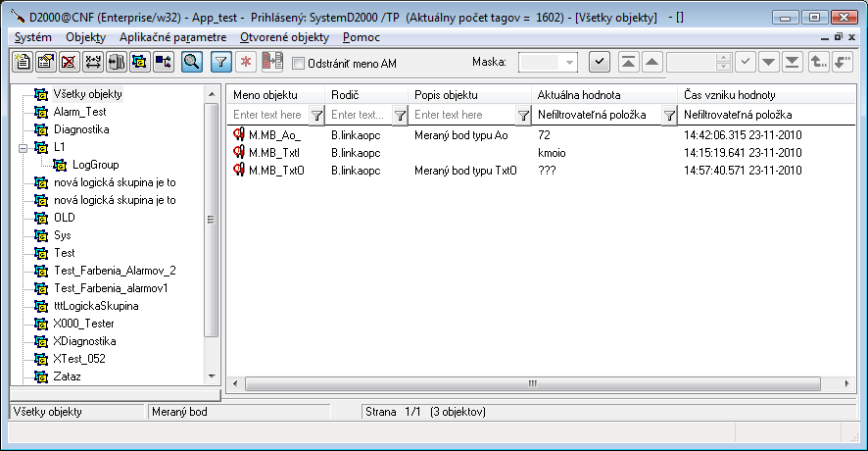The image size is (868, 451).
Task: Open the Systém menu
Action: [x=33, y=37]
